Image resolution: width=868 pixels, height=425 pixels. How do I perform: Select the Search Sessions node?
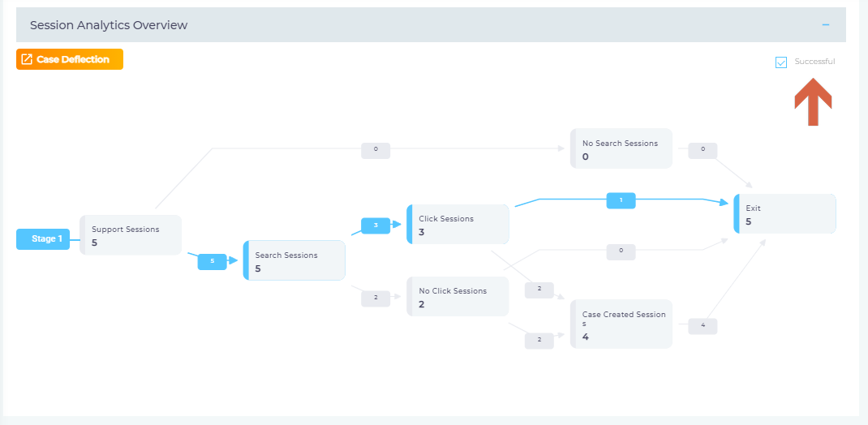pos(294,261)
